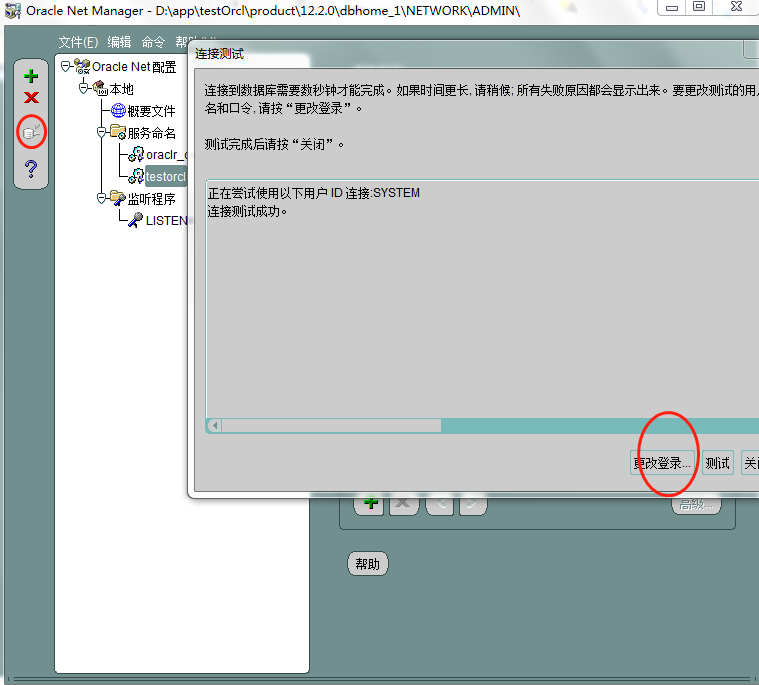Collapse the 监听程序 tree node

coord(101,198)
